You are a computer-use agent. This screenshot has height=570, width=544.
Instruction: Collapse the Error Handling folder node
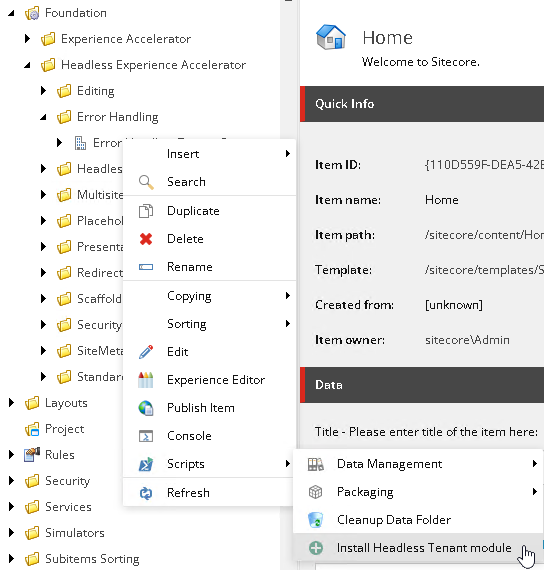point(44,117)
